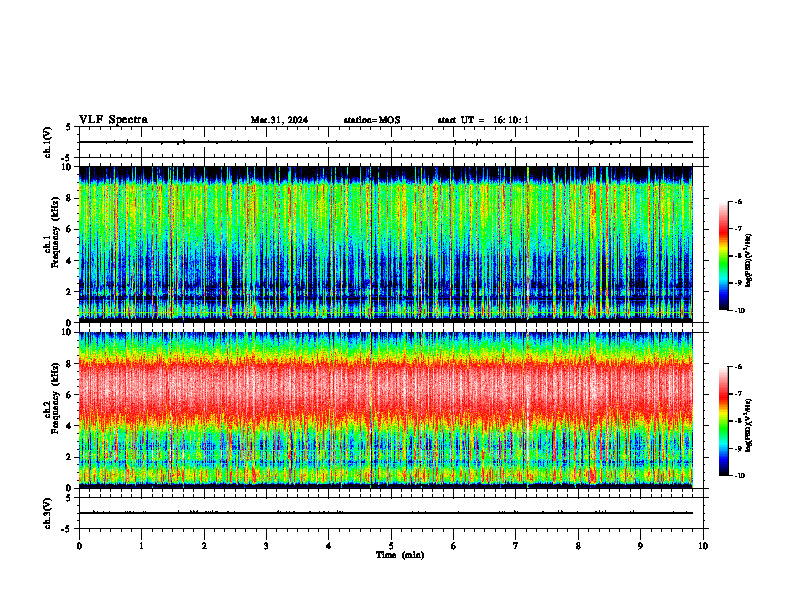Screen dimensions: 792x612
Task: Click the "-6" value on ch.1 color bar
Action: pyautogui.click(x=739, y=201)
